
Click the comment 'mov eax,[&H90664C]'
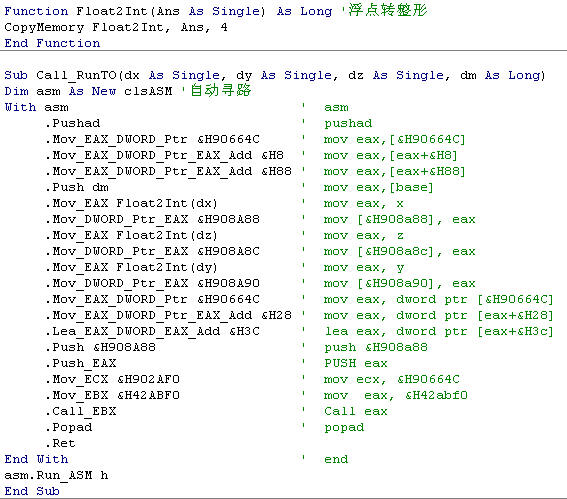coord(395,140)
